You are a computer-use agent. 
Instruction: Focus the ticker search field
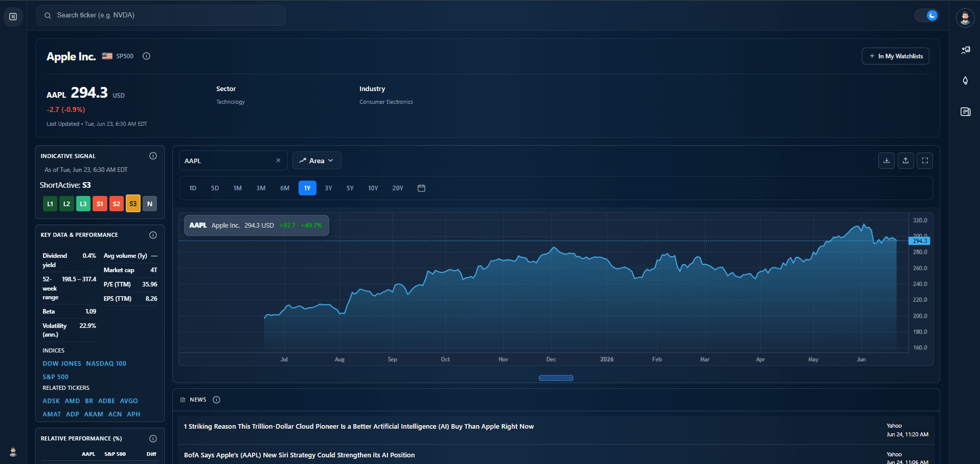click(161, 15)
